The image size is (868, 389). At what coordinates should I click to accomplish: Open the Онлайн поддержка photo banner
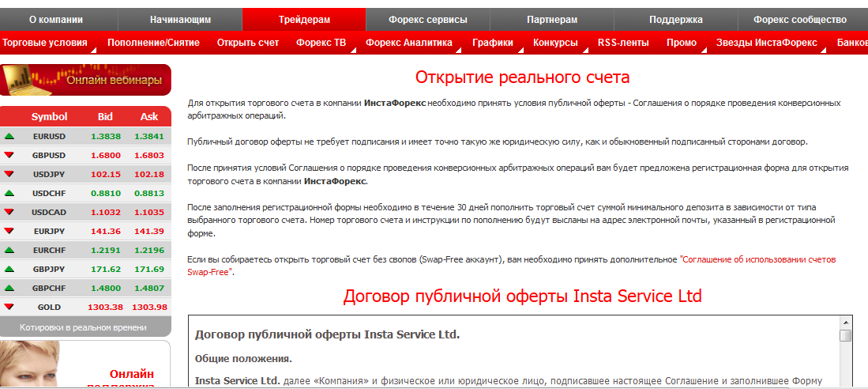pyautogui.click(x=85, y=364)
